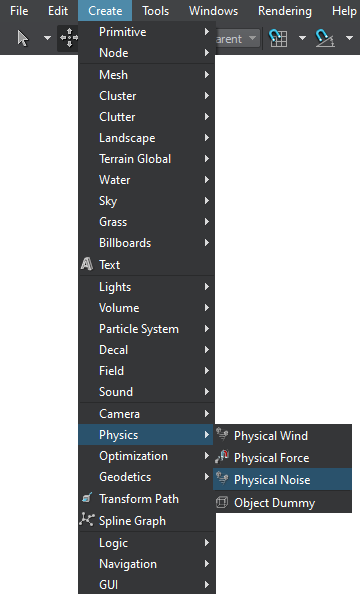Viewport: 360px width, 594px height.
Task: Click the Physical Force icon
Action: point(222,457)
